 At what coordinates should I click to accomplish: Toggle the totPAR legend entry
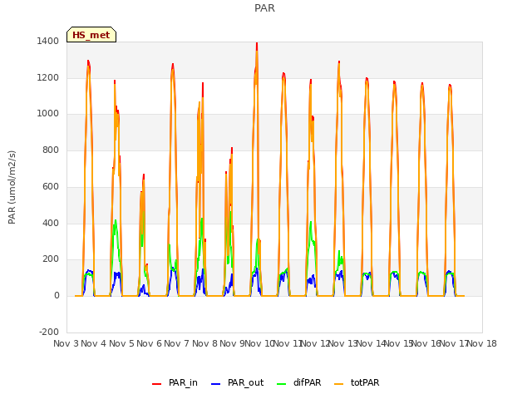[x=357, y=382]
